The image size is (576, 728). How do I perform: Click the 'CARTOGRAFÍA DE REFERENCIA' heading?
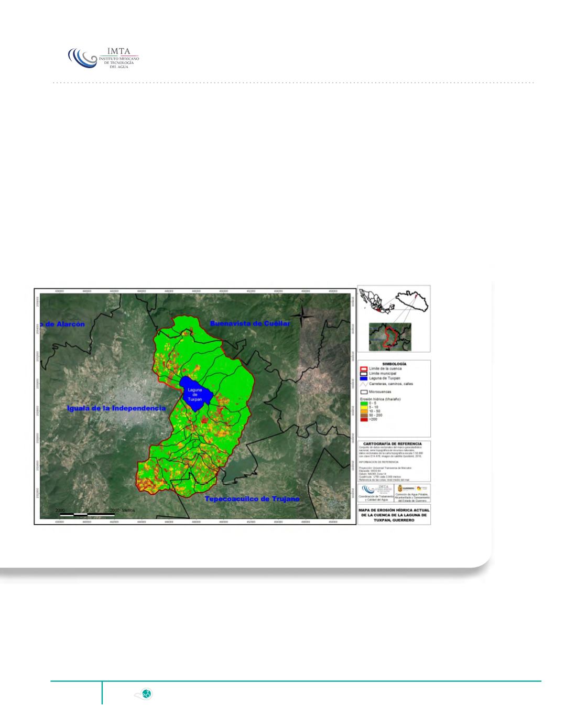(x=393, y=443)
